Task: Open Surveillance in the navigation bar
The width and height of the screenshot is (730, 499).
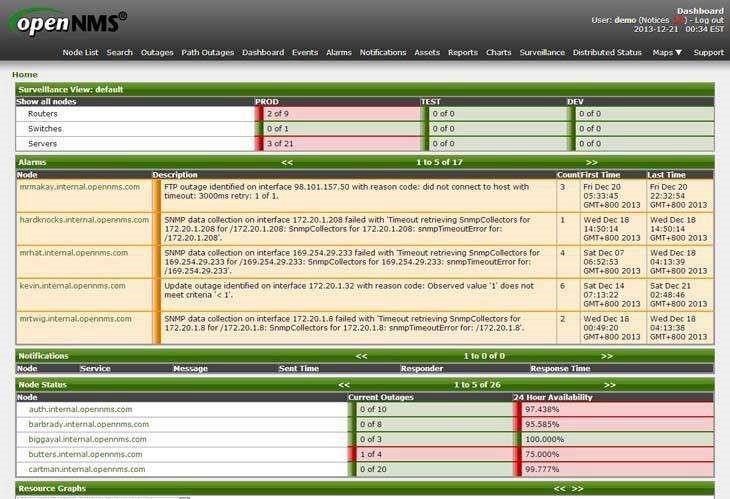Action: [542, 53]
